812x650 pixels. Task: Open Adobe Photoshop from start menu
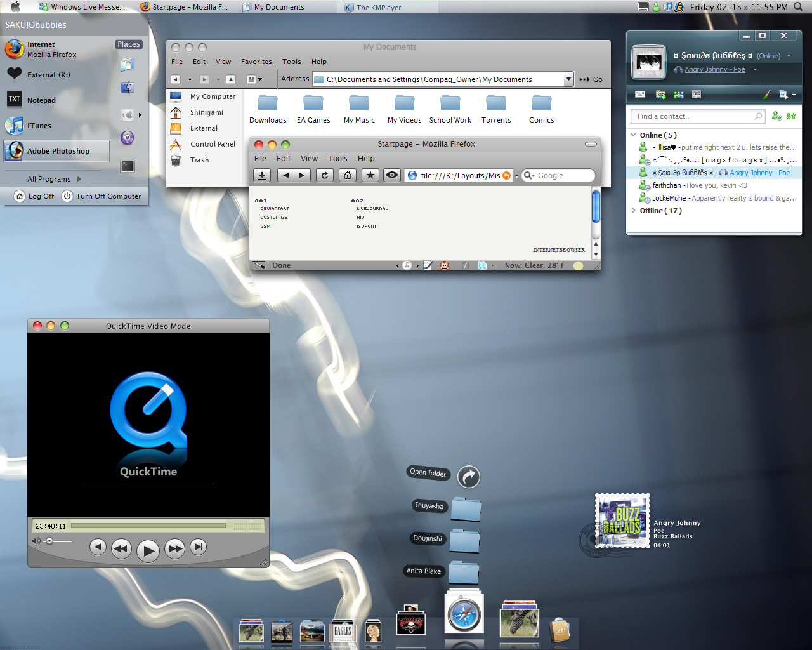tap(56, 151)
